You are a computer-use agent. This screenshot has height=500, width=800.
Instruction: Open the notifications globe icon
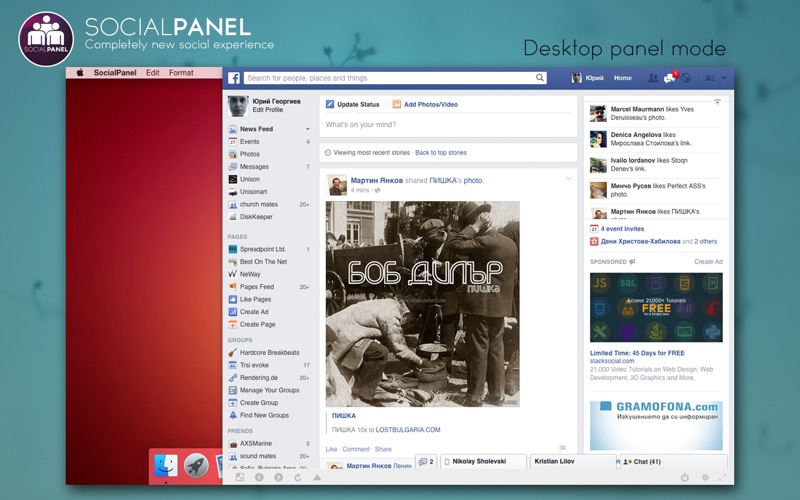tap(686, 78)
